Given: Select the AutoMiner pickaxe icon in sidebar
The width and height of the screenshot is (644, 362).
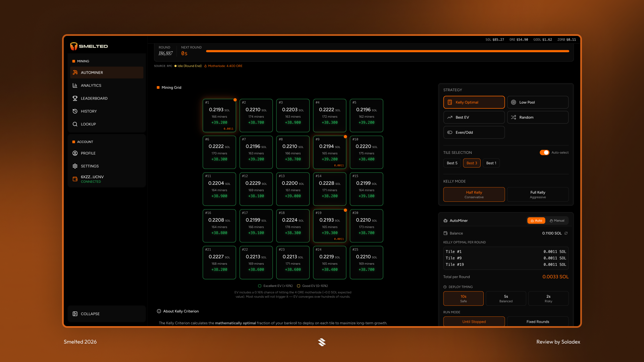Looking at the screenshot, I should (75, 72).
